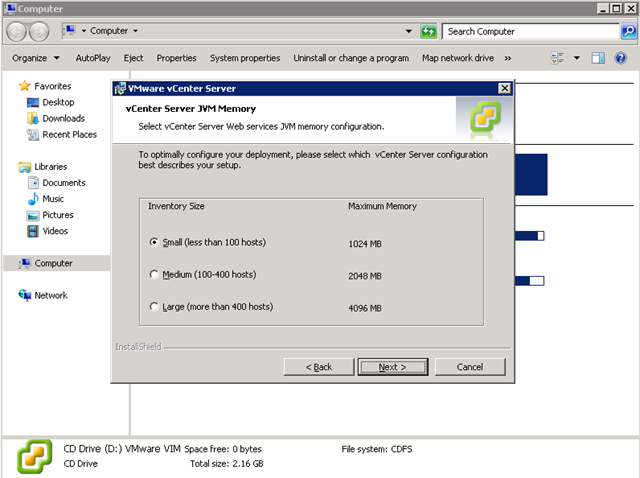Select Network in the navigation pane
Viewport: 640px width, 478px height.
(x=51, y=295)
